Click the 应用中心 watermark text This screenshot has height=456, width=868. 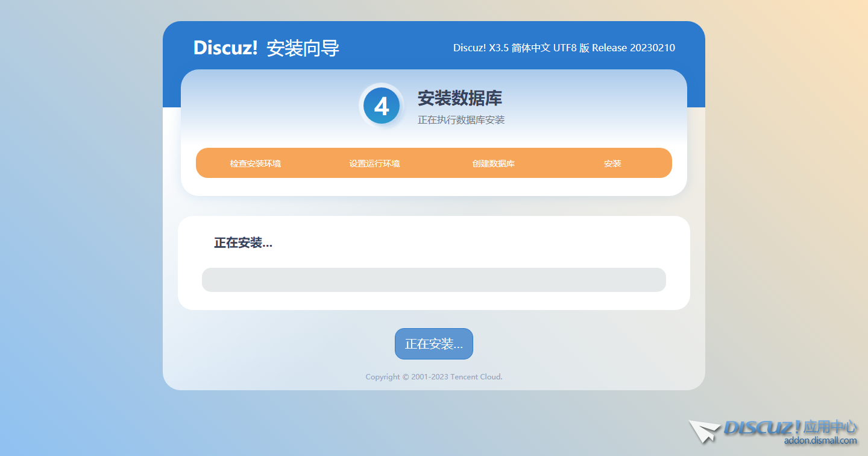tap(830, 427)
